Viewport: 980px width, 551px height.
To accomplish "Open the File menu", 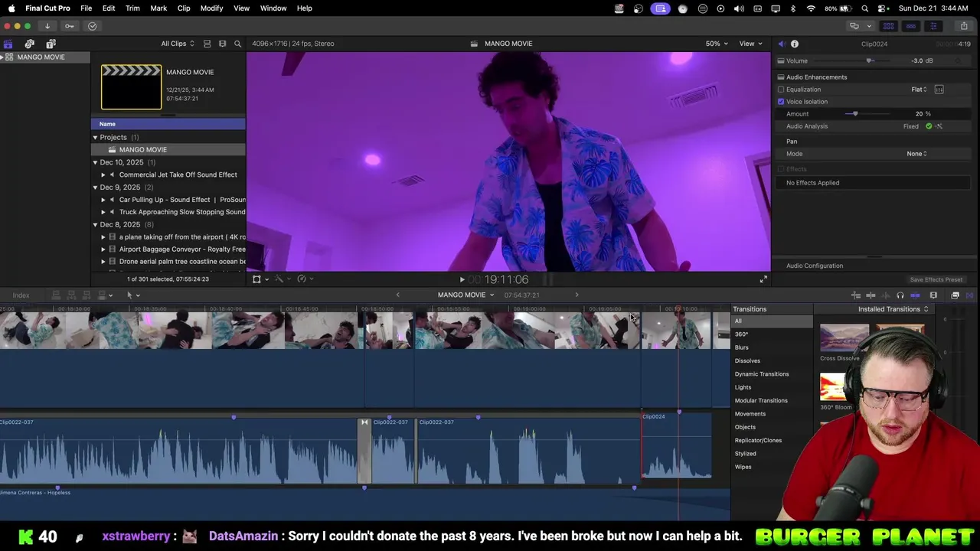I will 87,8.
